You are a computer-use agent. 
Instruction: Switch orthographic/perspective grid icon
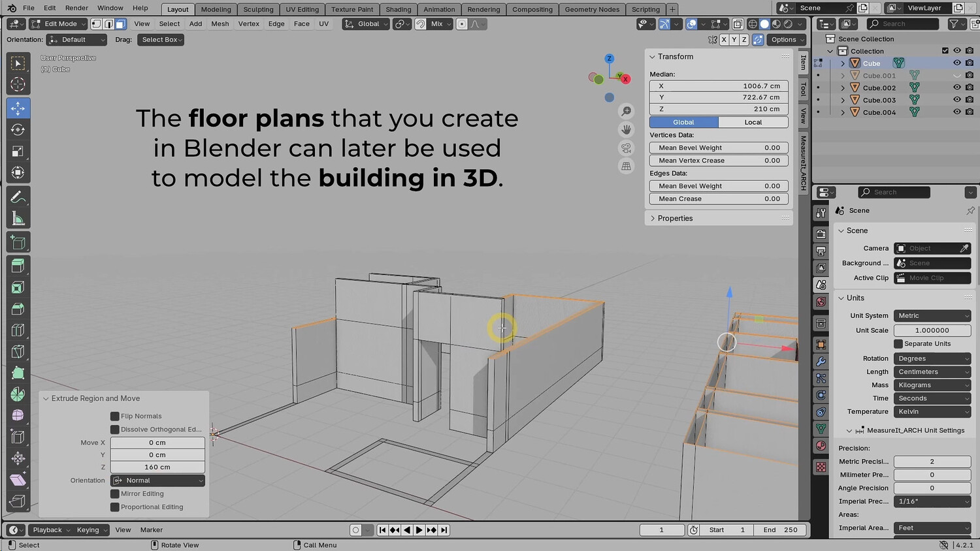(626, 166)
